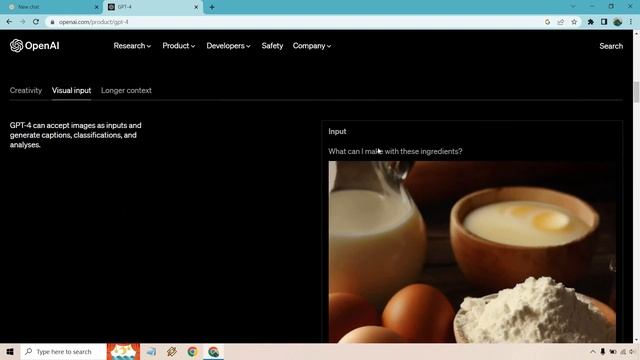Close the New chat tab
Viewport: 640px width, 360px height.
pos(97,7)
